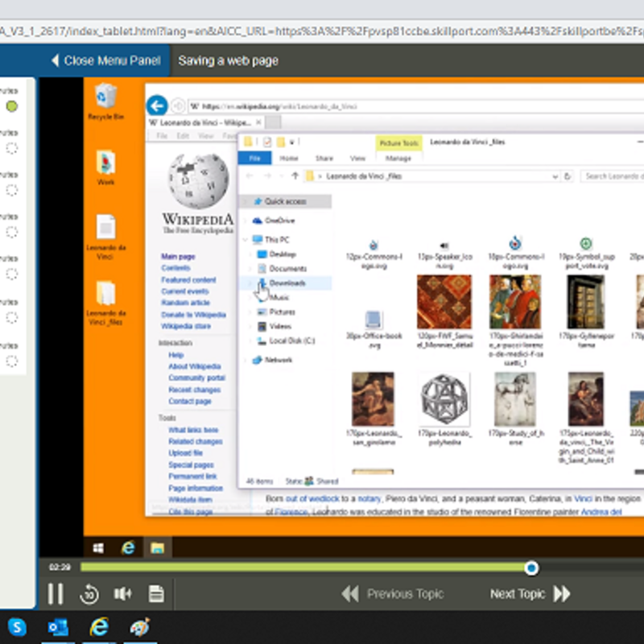The width and height of the screenshot is (644, 644).
Task: Click the Search Leonardo folder box
Action: click(x=612, y=176)
